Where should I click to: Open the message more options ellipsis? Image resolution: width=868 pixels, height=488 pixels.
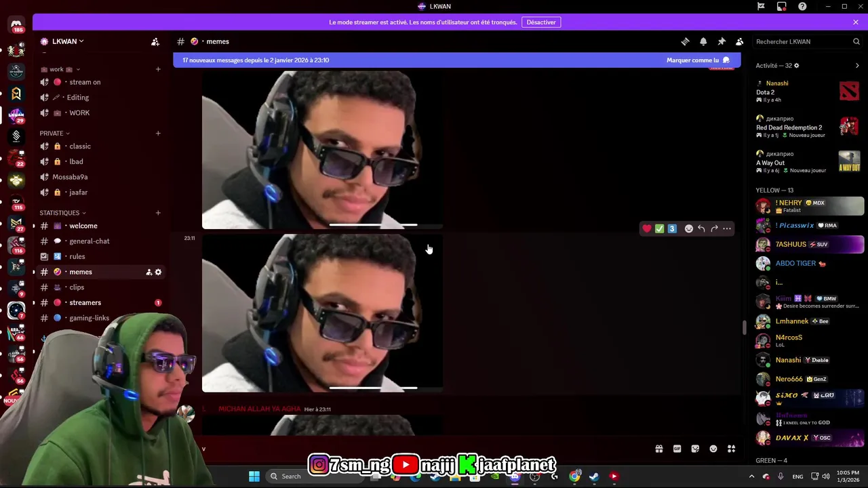(x=727, y=228)
